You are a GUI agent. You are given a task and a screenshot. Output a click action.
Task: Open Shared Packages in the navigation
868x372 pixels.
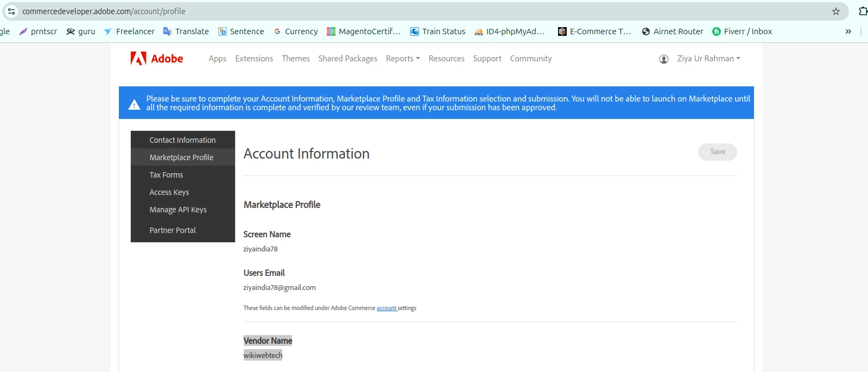pos(348,59)
